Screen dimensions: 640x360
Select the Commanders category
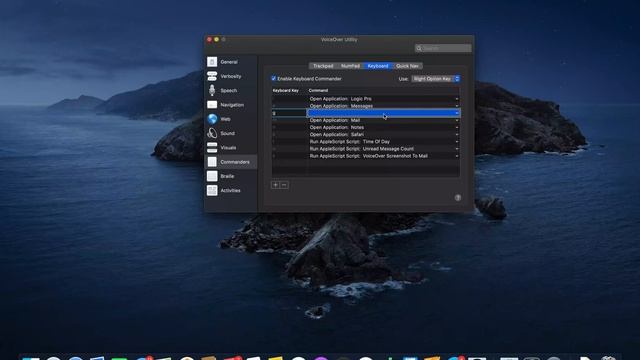tap(230, 162)
